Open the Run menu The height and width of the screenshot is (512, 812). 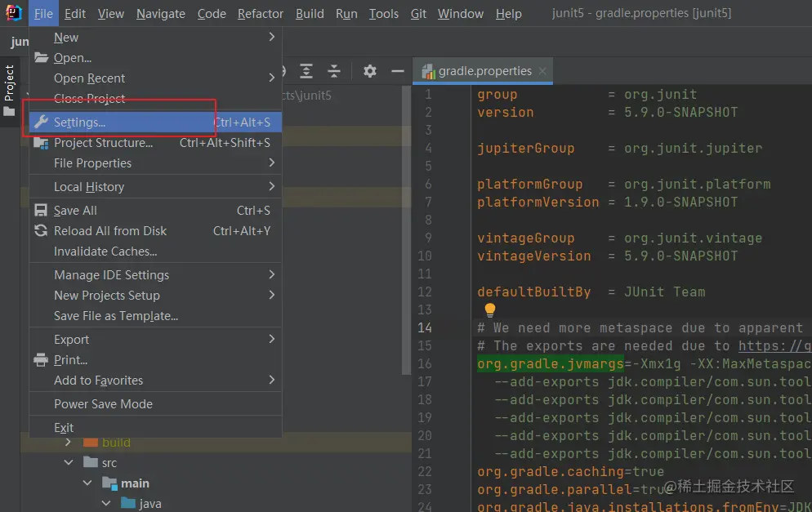pyautogui.click(x=346, y=13)
